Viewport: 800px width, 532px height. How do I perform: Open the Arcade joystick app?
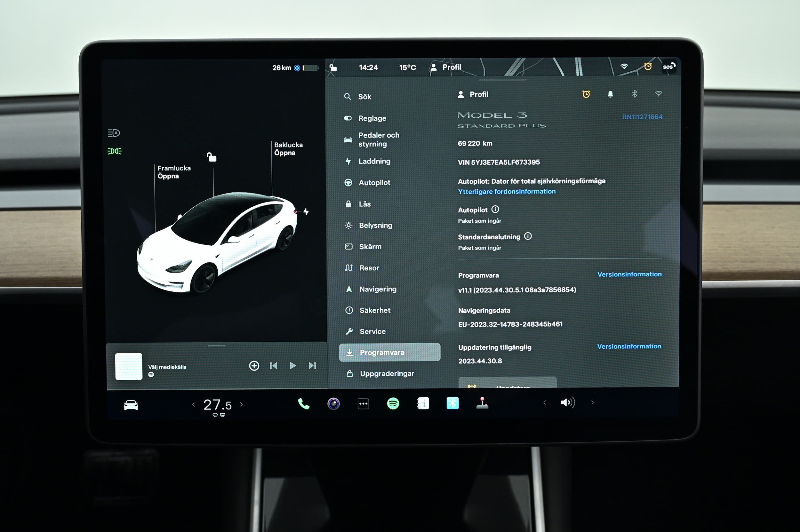[x=482, y=403]
